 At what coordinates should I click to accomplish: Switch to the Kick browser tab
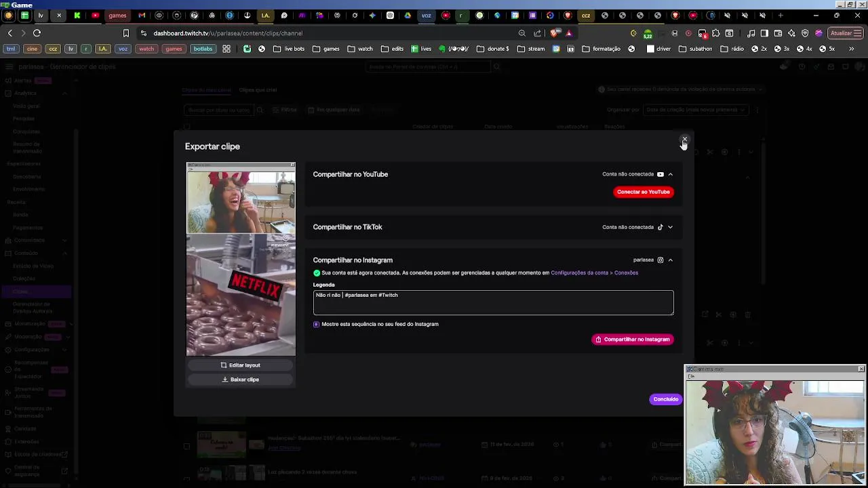coord(77,15)
